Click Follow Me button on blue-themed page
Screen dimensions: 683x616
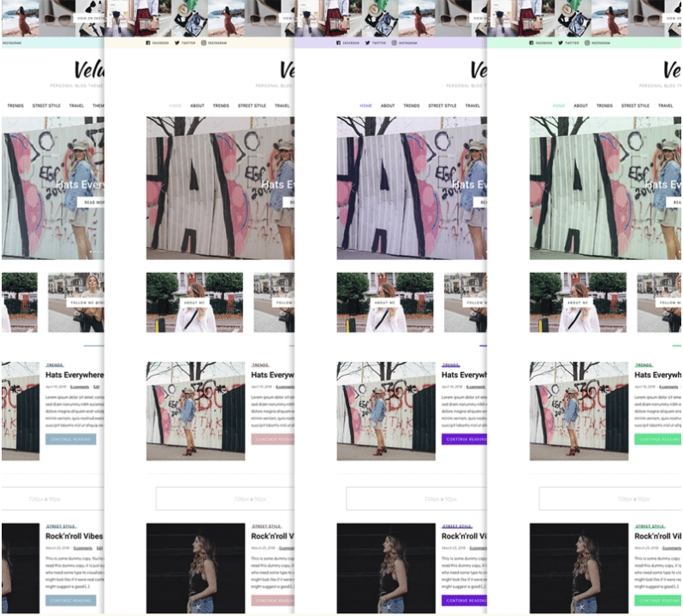(x=86, y=303)
